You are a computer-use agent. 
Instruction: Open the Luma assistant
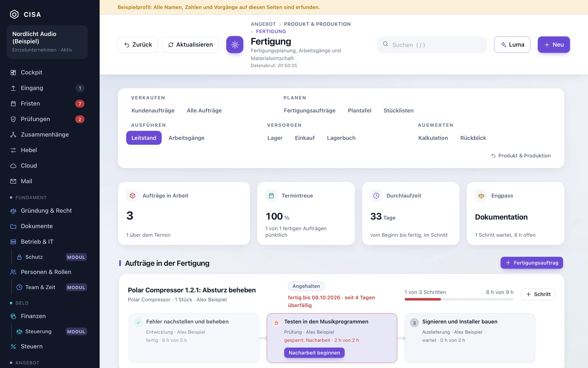(x=512, y=45)
